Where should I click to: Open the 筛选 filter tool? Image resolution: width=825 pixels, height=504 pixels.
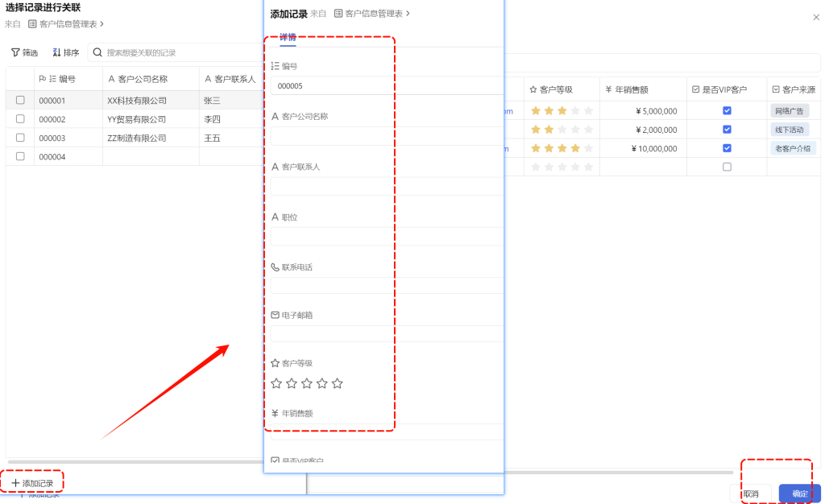(25, 52)
